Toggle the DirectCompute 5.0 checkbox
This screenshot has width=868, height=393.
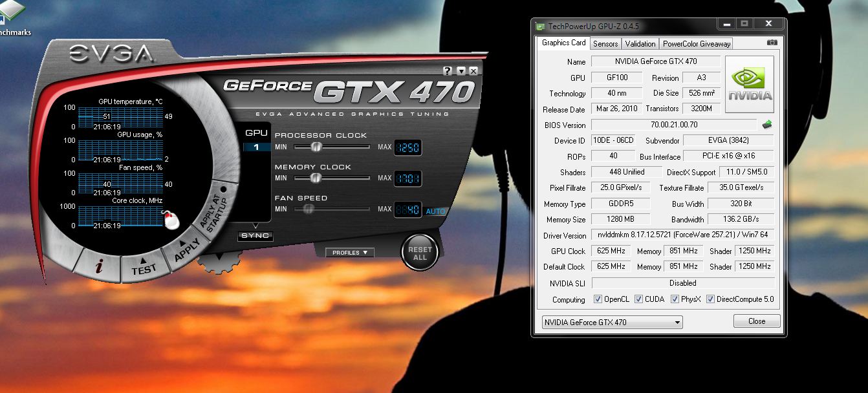711,299
